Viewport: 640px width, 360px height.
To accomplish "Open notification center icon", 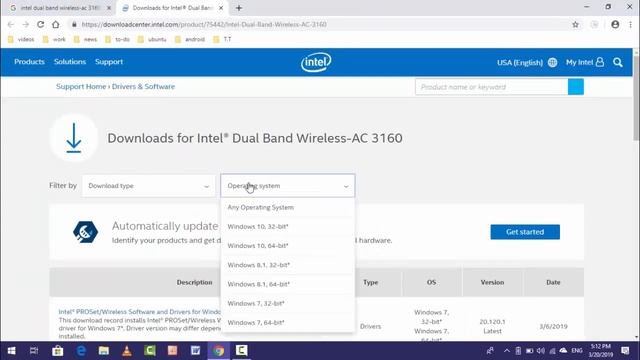I will (x=625, y=351).
